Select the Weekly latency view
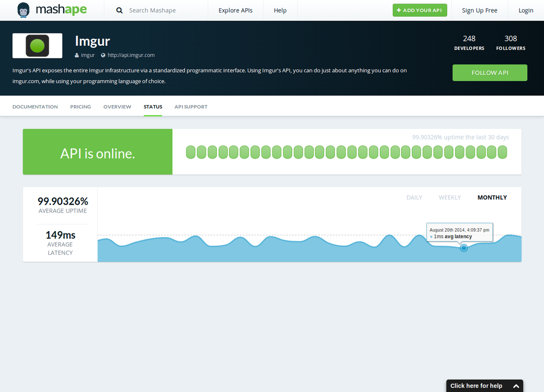 tap(449, 197)
